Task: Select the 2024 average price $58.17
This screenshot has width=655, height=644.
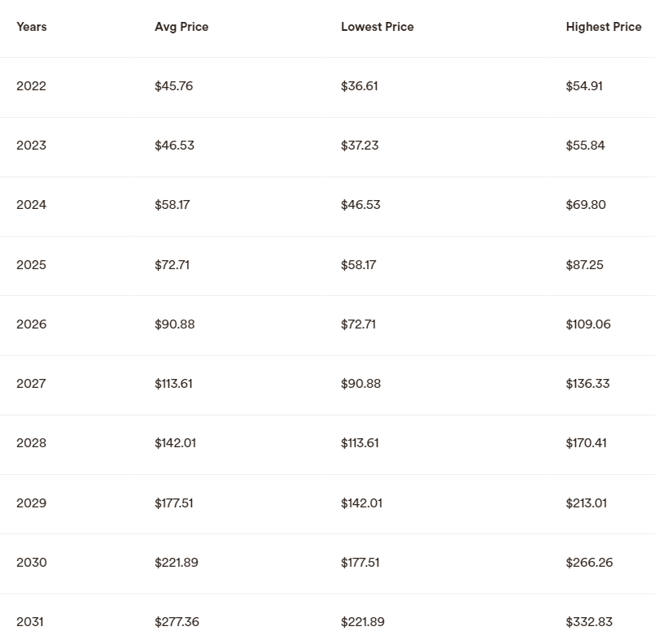Action: (172, 205)
